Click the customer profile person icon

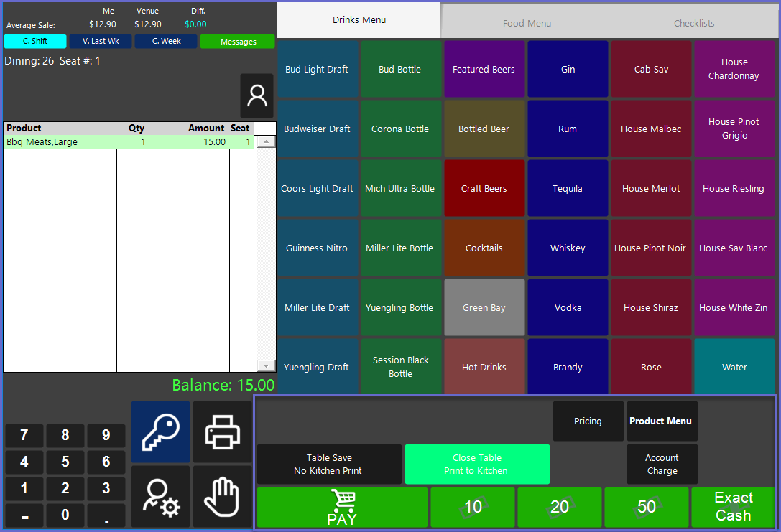click(257, 95)
